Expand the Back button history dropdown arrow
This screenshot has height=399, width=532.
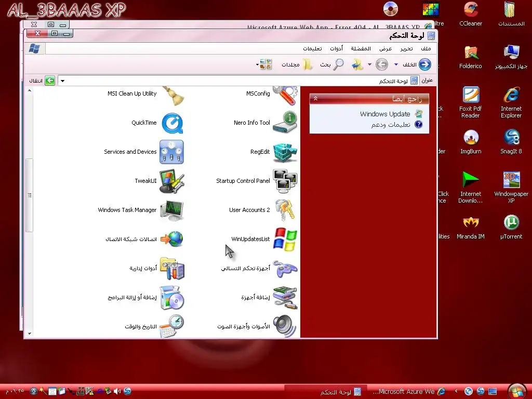pyautogui.click(x=396, y=64)
